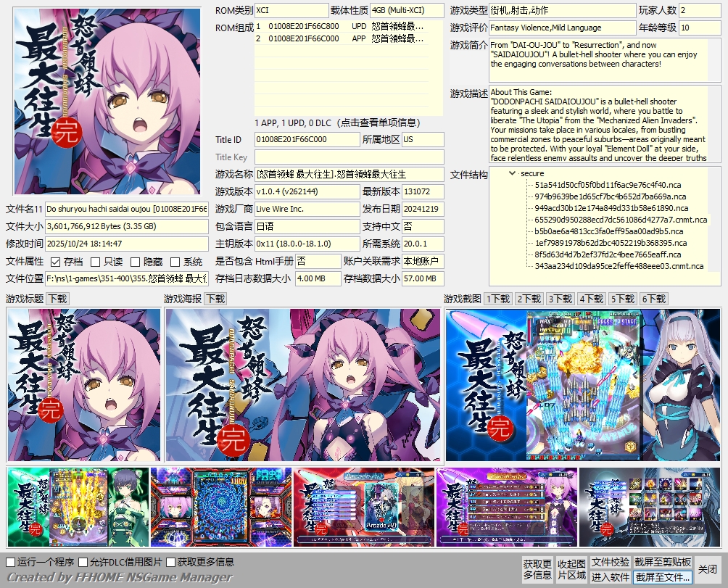This screenshot has height=588, width=728.
Task: Select the UPD row 01008E201F66C800
Action: coord(342,26)
